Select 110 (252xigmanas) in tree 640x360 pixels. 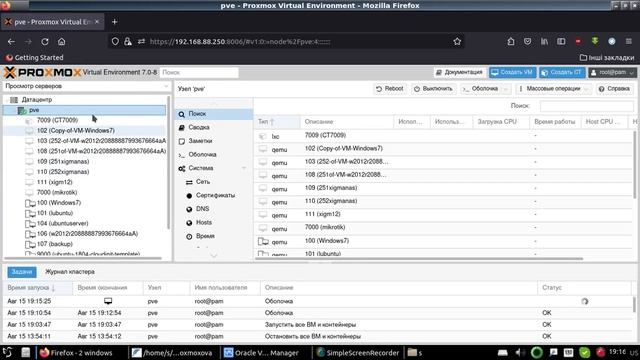(x=63, y=172)
